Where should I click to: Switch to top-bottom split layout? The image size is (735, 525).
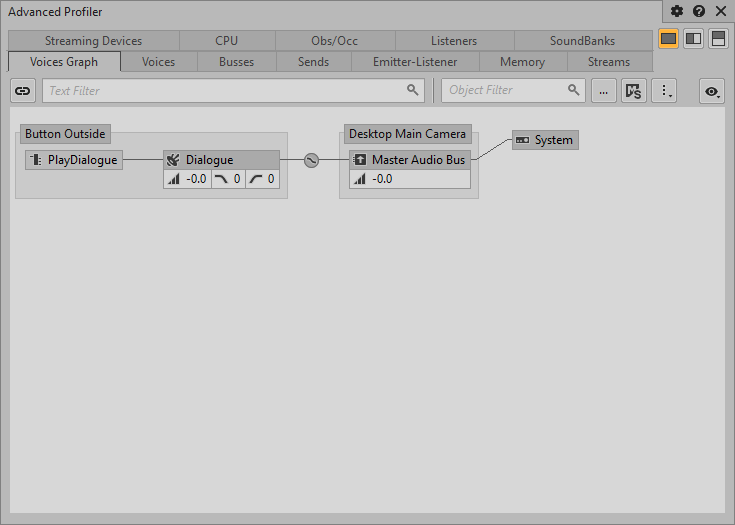point(718,39)
